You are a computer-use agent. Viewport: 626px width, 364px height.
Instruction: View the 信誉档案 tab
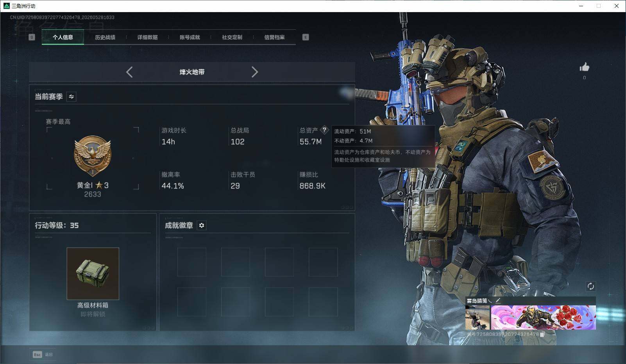coord(274,37)
